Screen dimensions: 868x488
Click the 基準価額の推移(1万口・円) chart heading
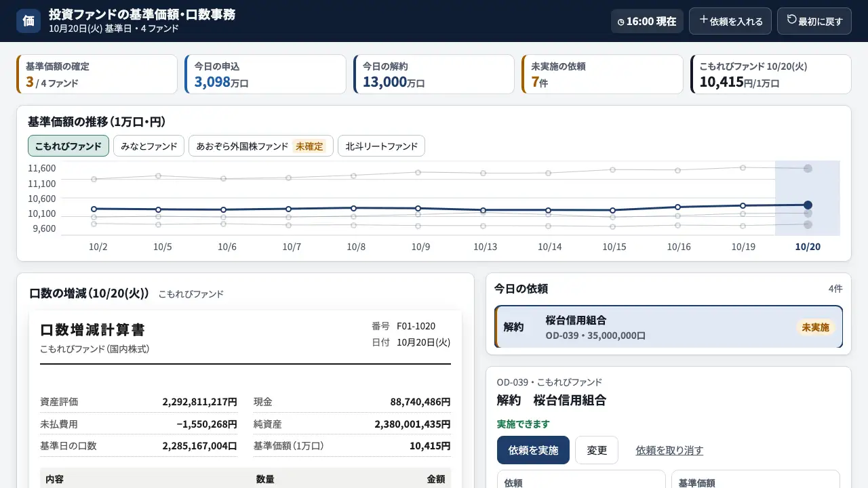(97, 122)
